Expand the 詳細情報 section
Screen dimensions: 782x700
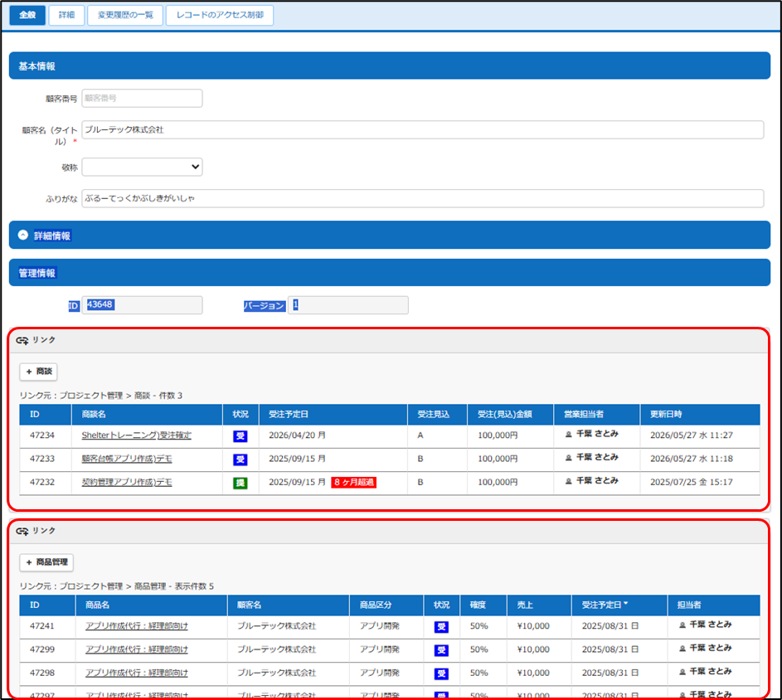coord(23,235)
